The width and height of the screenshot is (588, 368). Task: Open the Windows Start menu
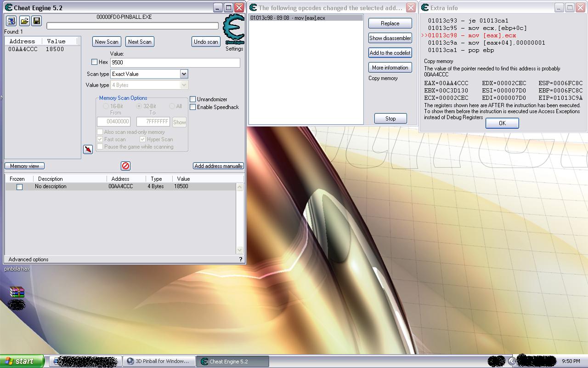pyautogui.click(x=22, y=361)
